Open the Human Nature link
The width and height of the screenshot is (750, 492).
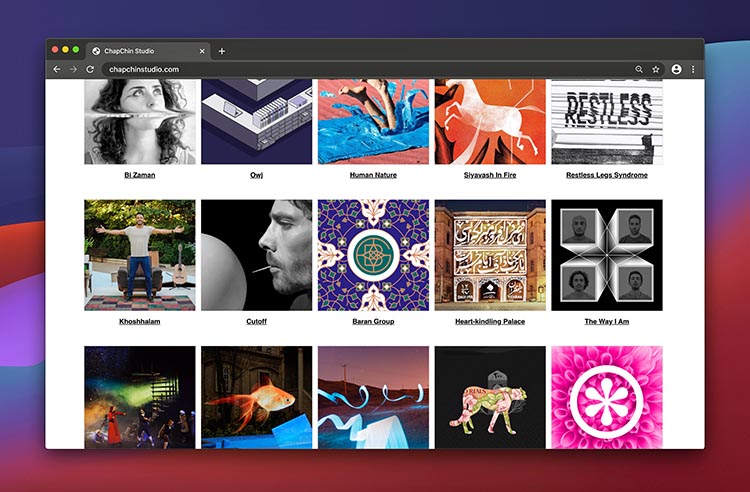coord(373,175)
